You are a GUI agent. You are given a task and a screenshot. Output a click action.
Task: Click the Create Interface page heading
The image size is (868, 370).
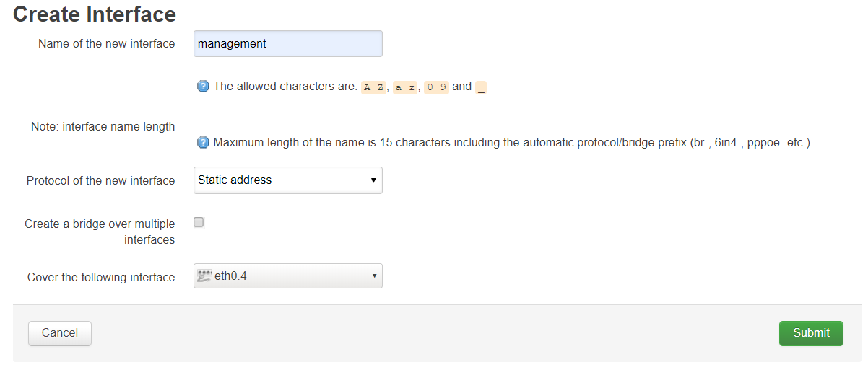click(x=95, y=14)
